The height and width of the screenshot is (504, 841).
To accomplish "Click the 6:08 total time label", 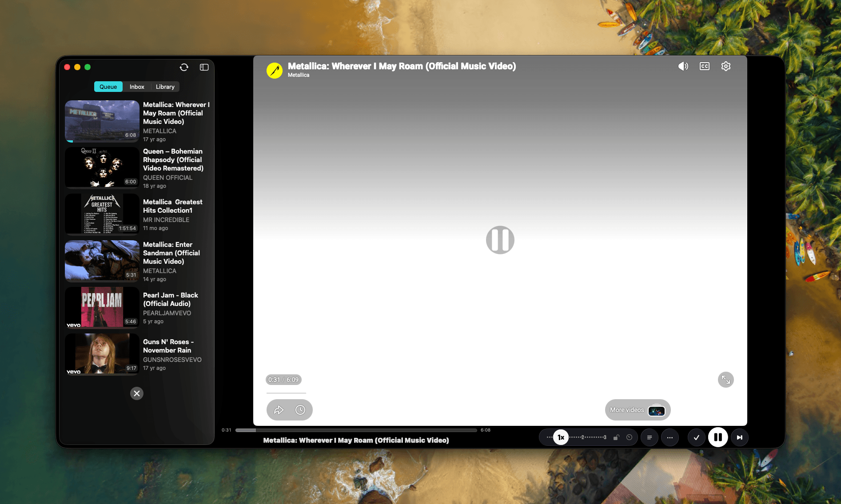I will pos(486,430).
